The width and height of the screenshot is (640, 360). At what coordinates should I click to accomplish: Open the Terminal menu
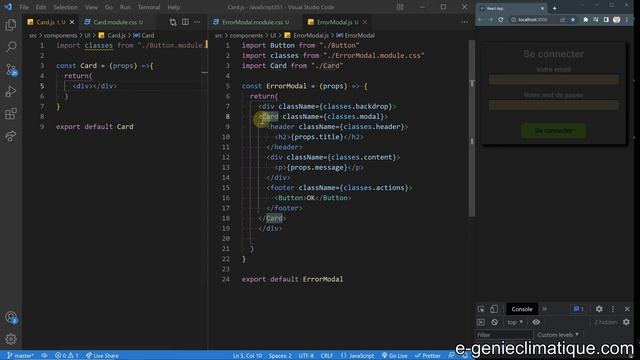149,7
